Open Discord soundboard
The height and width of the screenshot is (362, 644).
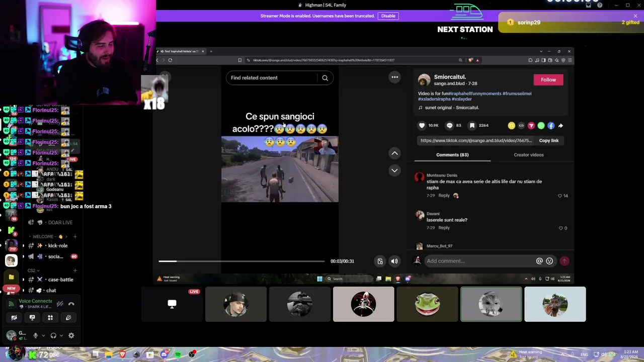point(68,318)
